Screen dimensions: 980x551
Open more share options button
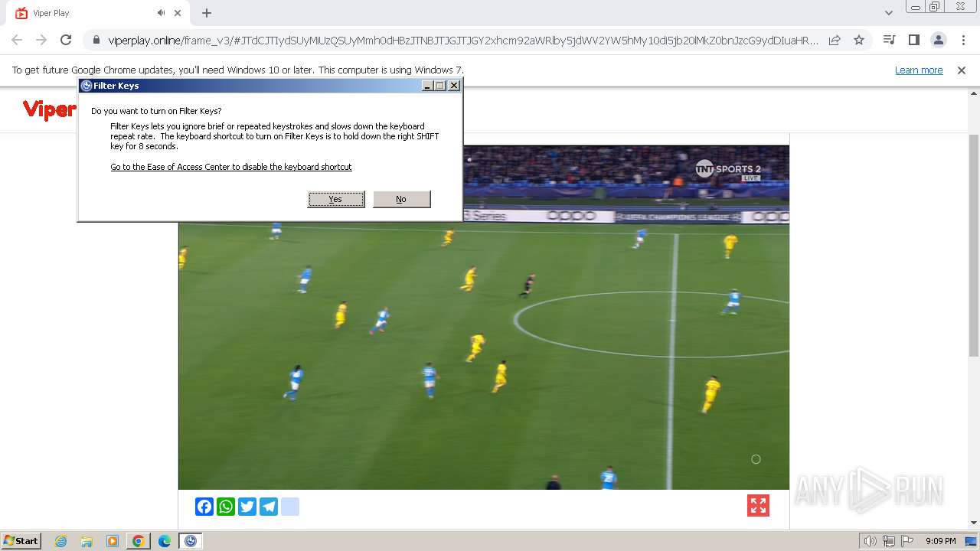[x=290, y=507]
